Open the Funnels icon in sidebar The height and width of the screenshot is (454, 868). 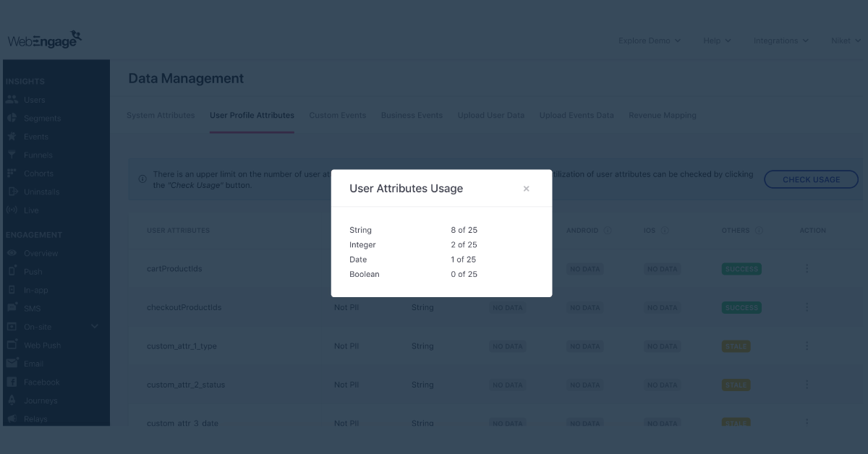tap(12, 155)
